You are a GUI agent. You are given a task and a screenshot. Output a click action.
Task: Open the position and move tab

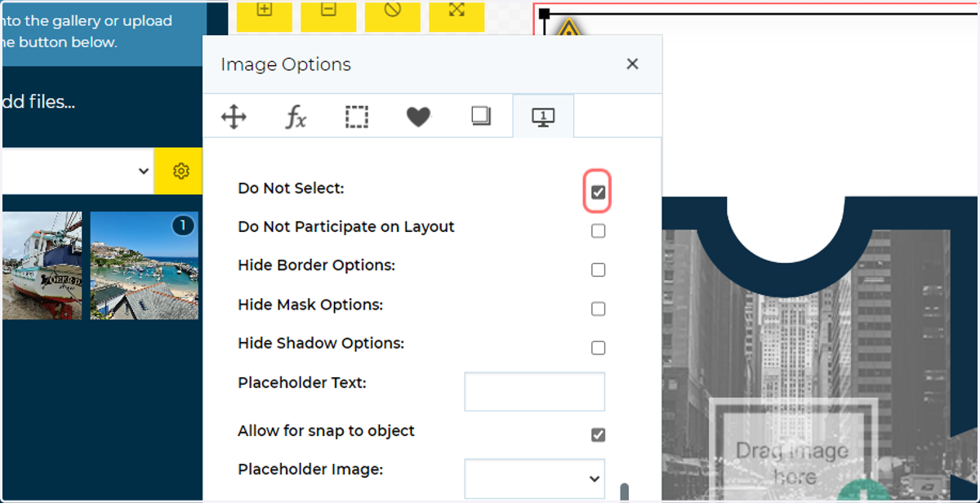(x=234, y=117)
